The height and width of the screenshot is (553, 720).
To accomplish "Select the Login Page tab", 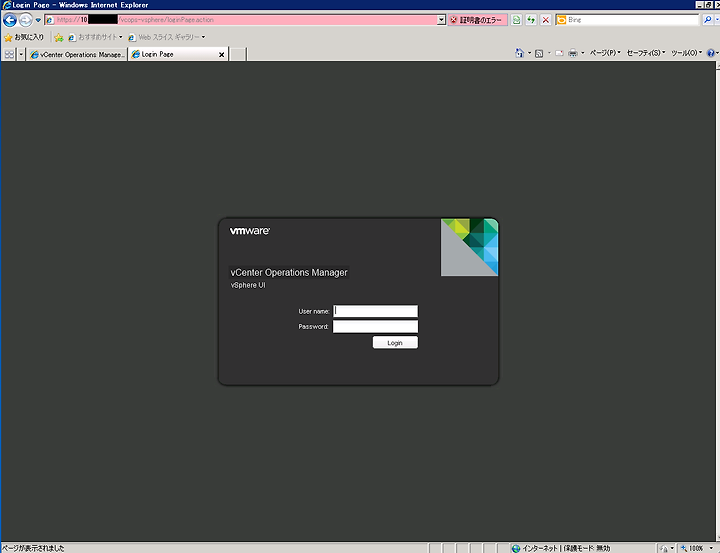I will [x=174, y=54].
